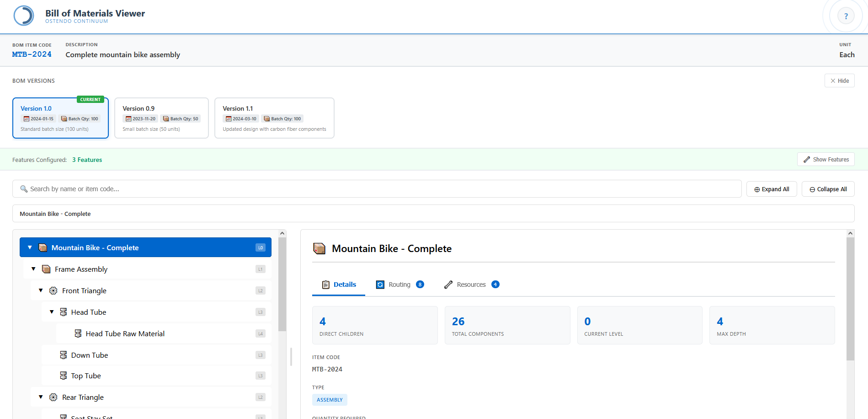Open the Resources tab
The height and width of the screenshot is (419, 868).
click(x=471, y=285)
